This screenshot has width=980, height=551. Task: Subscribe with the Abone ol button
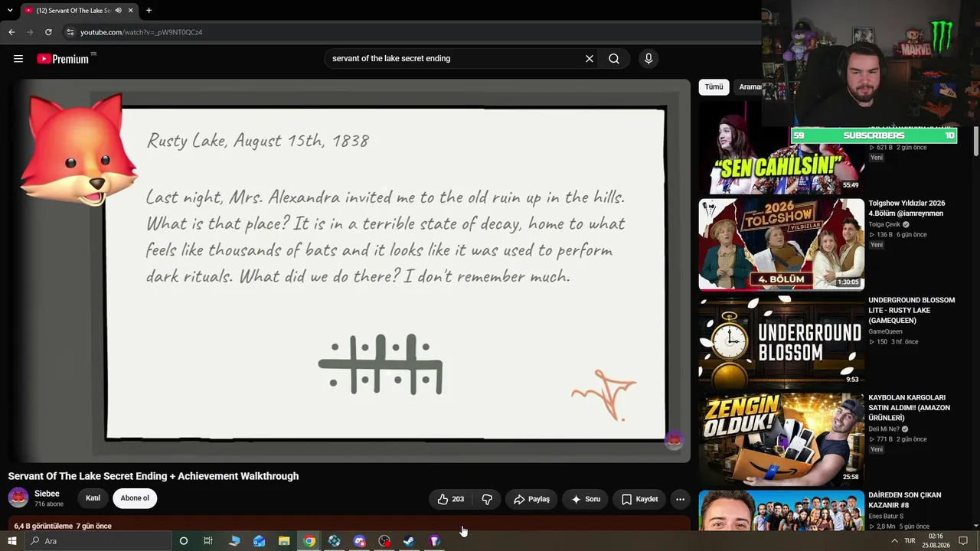click(x=135, y=498)
